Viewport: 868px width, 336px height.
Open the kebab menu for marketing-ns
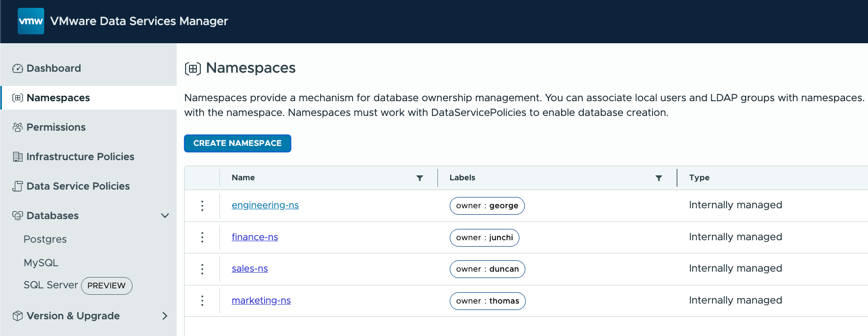[202, 301]
